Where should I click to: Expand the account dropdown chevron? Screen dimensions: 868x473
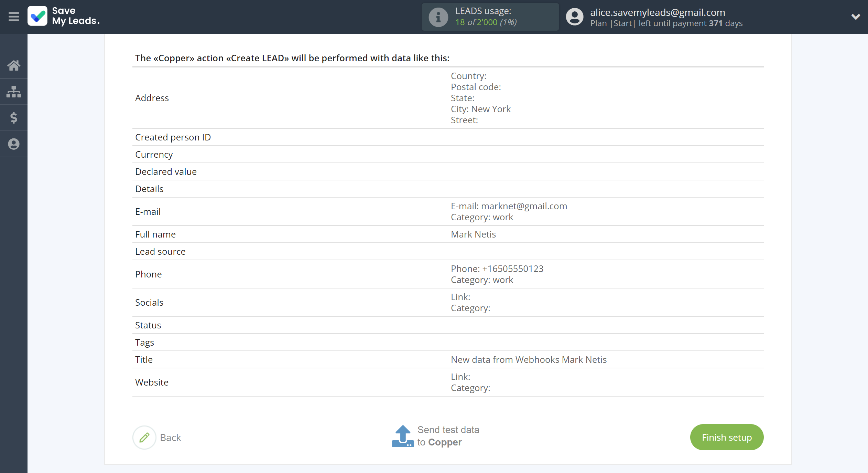[856, 17]
